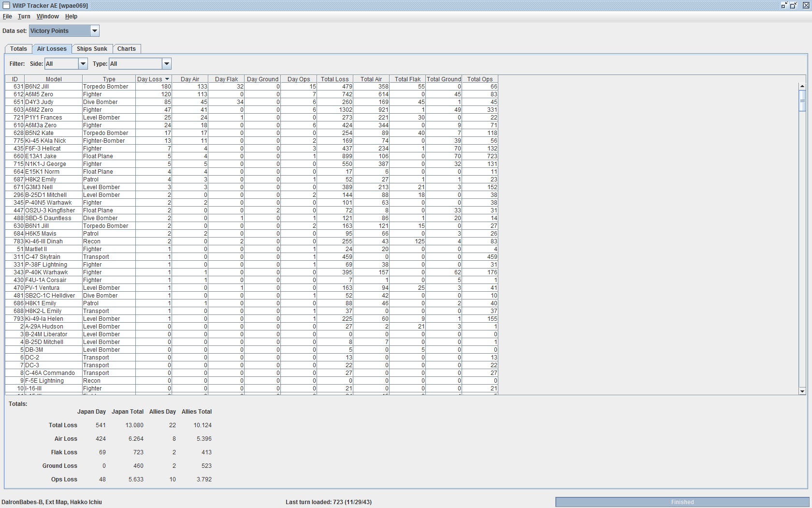Select the B5N2 Kate row

pyautogui.click(x=251, y=133)
